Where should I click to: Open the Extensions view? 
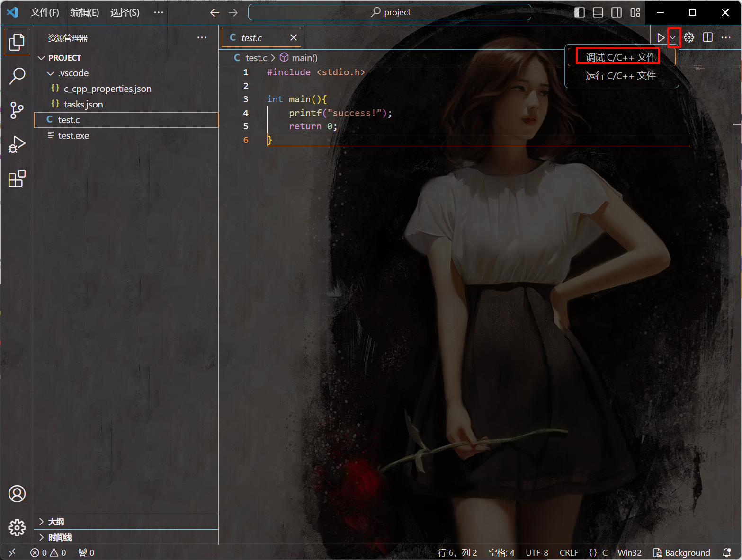[17, 178]
